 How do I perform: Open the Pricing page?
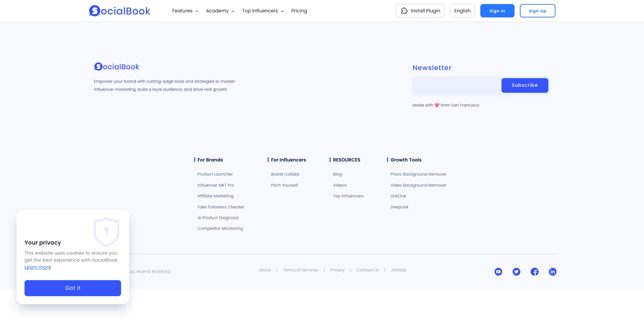click(x=299, y=11)
